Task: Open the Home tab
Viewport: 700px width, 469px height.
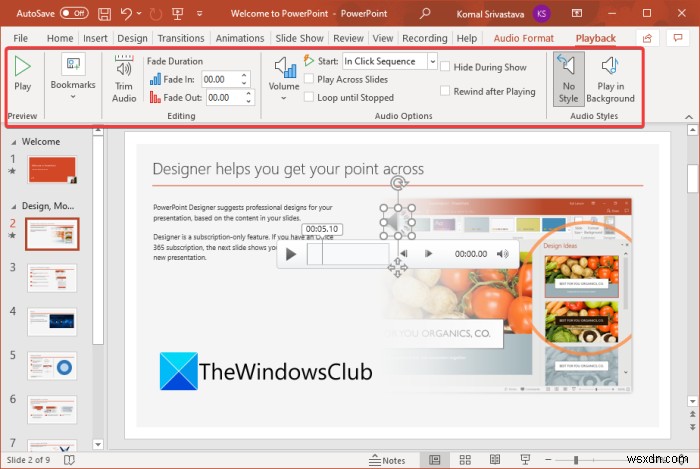Action: click(60, 38)
